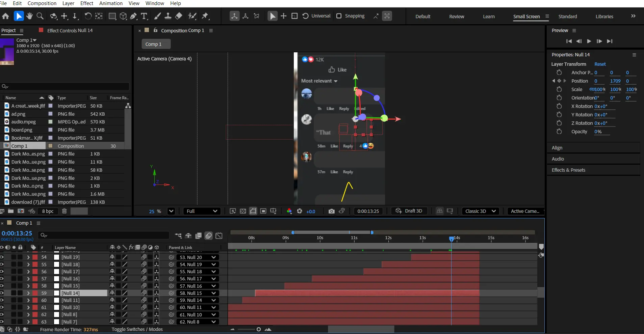
Task: Enable the Snapping checkbox
Action: click(339, 16)
